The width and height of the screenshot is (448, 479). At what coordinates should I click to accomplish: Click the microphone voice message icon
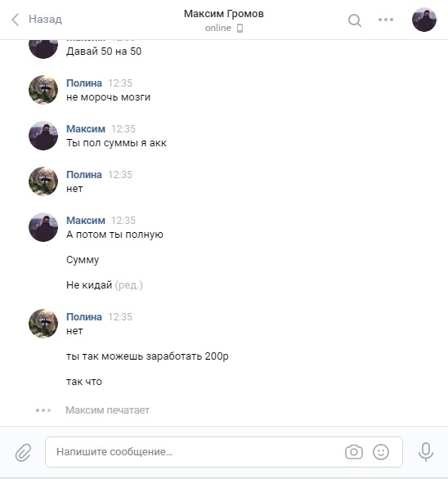426,452
